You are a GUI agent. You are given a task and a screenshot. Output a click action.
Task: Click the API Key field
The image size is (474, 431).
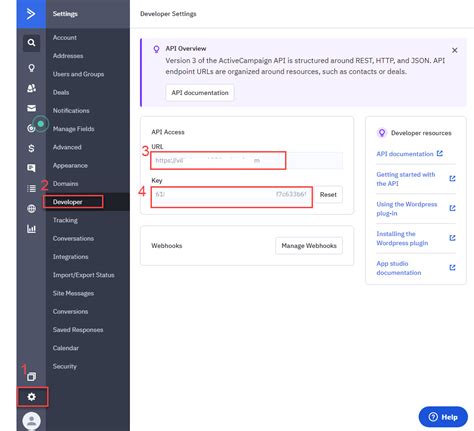coord(232,195)
